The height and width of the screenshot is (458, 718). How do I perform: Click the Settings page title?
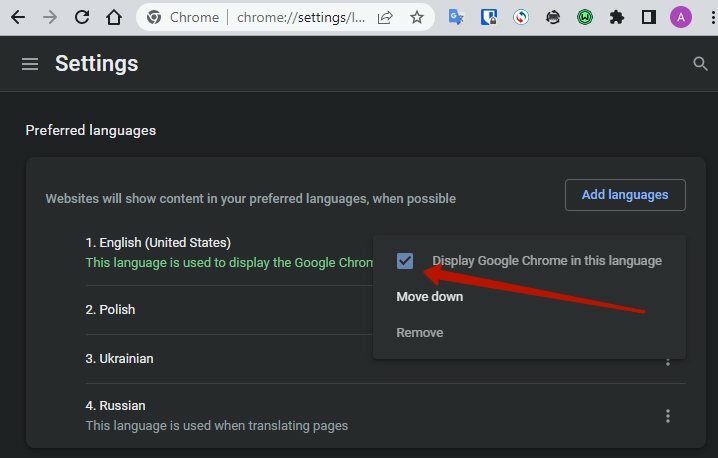97,64
